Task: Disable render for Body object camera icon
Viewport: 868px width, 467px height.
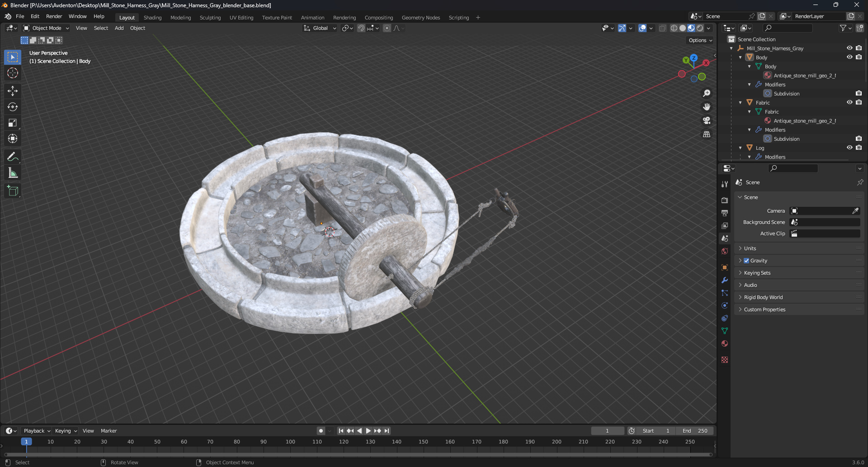Action: 859,57
